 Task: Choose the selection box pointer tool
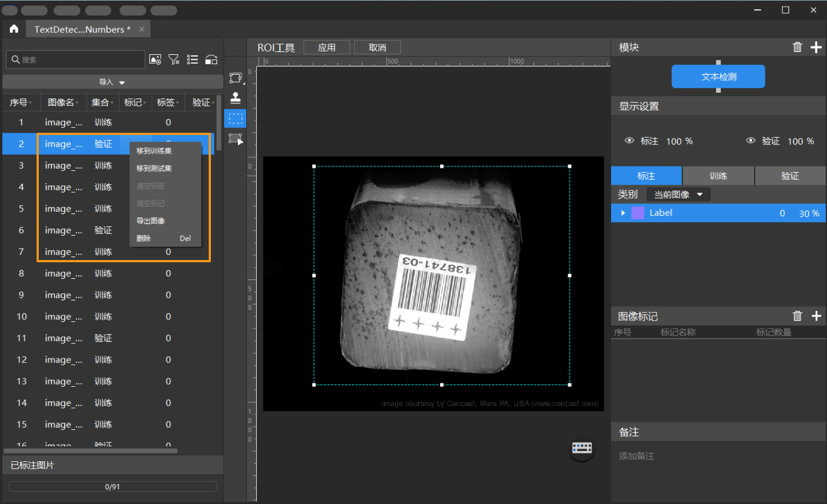tap(236, 138)
